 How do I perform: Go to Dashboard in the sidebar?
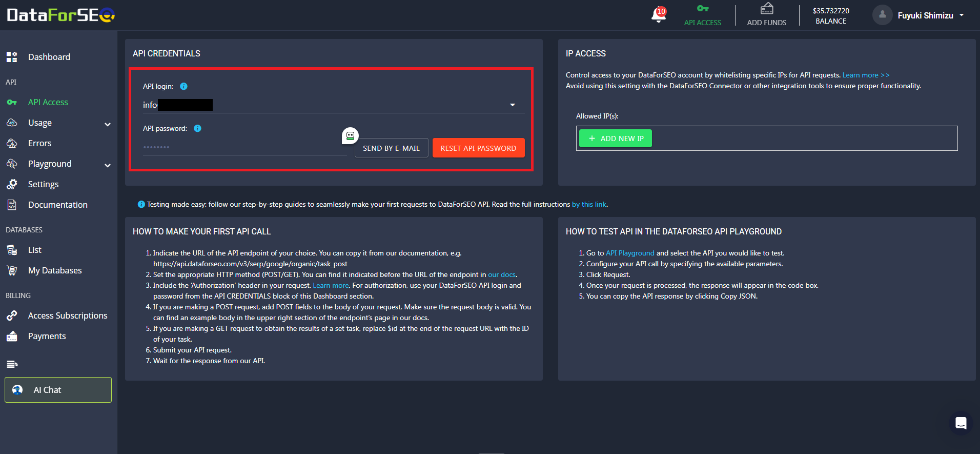pos(49,57)
